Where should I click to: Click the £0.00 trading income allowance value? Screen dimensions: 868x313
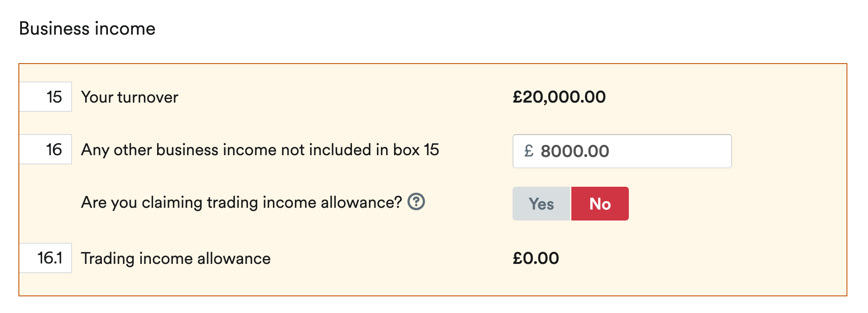coord(536,258)
